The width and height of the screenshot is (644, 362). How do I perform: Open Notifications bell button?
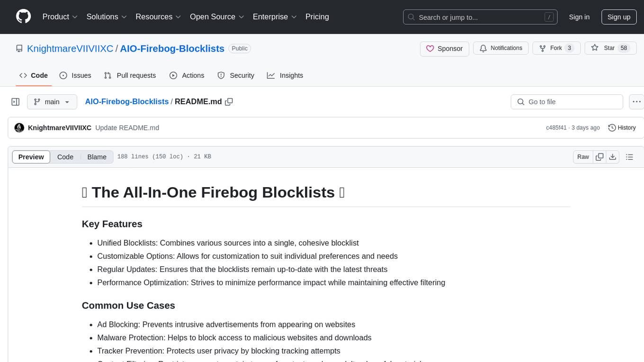pos(501,48)
